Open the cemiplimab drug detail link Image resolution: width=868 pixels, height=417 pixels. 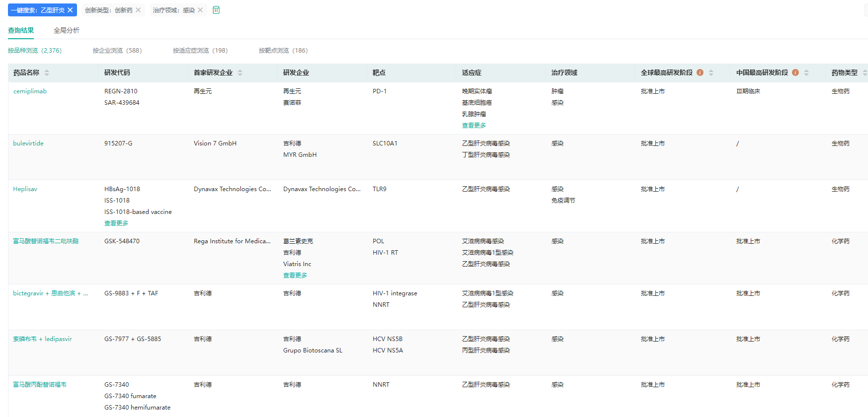coord(30,91)
